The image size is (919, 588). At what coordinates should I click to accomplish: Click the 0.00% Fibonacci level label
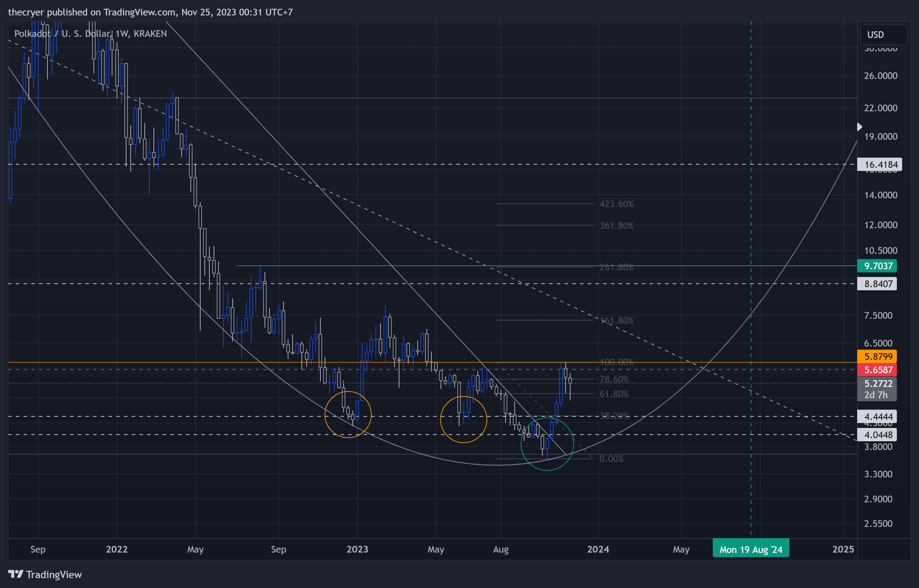click(x=611, y=458)
